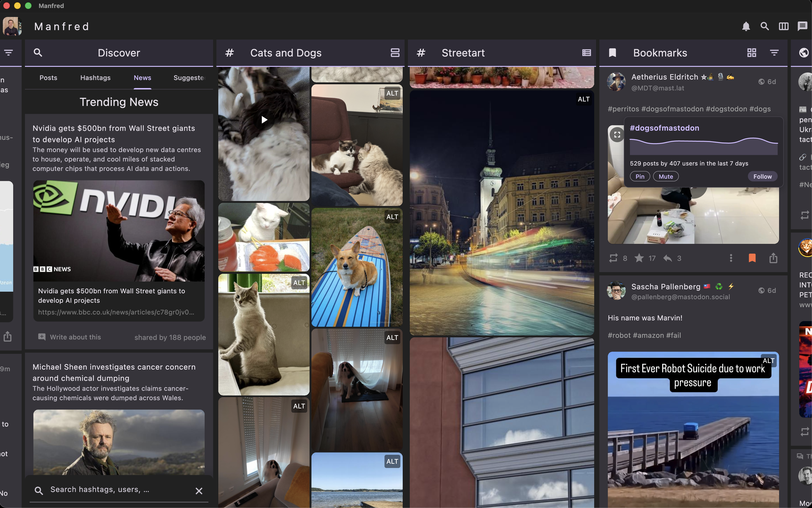Screen dimensions: 812x508
Task: Open the Michael Sheen article photo
Action: [119, 442]
